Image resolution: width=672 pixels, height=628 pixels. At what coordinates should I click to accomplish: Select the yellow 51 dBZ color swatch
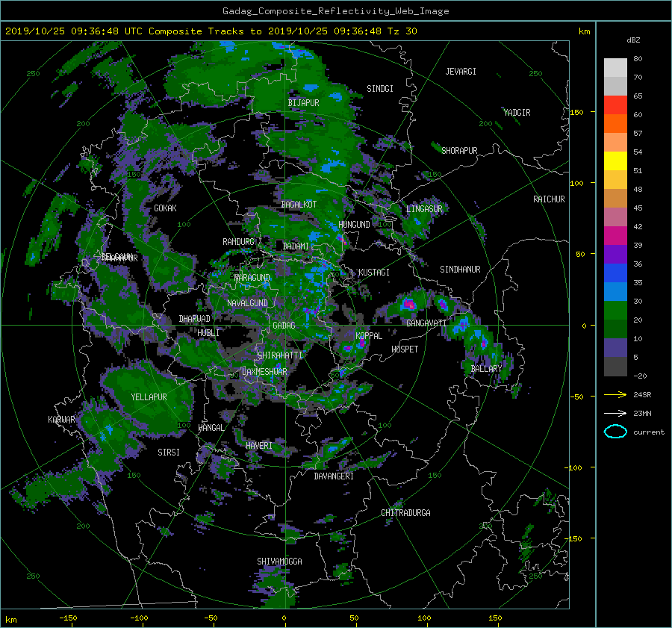(615, 161)
